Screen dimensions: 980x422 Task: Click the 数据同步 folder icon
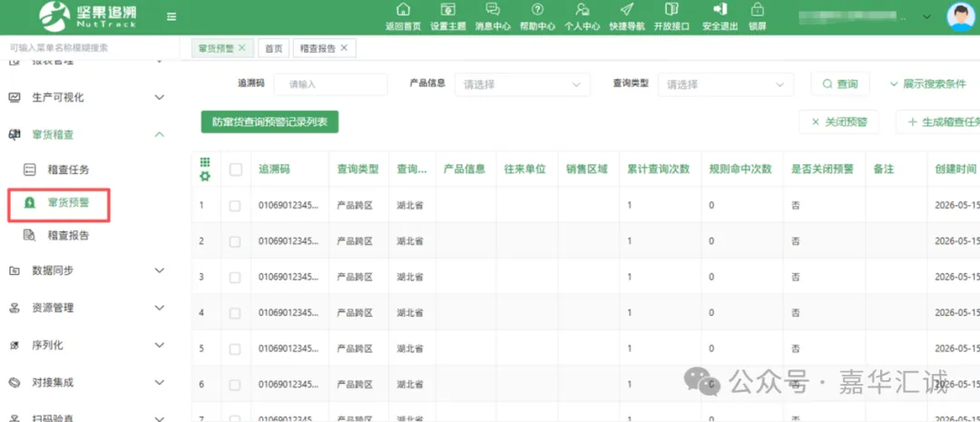pyautogui.click(x=15, y=270)
